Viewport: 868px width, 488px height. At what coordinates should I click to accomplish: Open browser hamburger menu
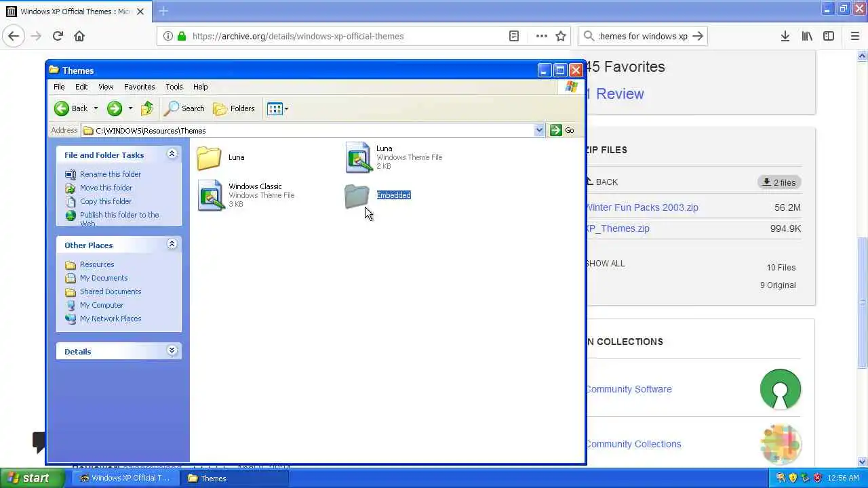point(854,36)
